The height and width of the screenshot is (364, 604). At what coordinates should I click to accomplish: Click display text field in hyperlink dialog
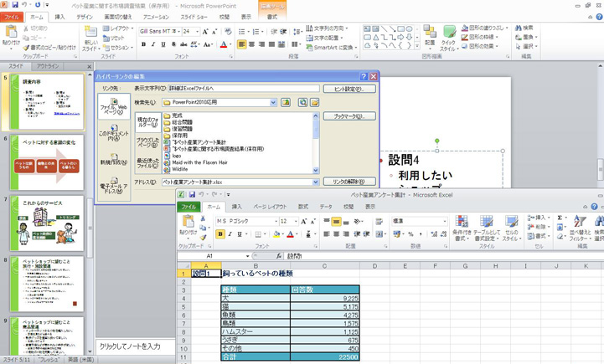[x=244, y=89]
